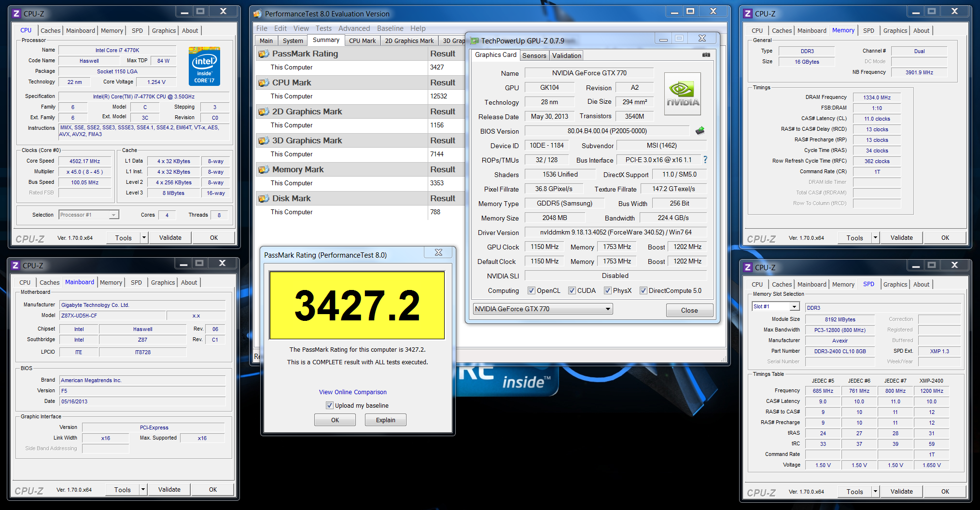Click OK in the CPU-Z Mainboard window
This screenshot has height=510, width=980.
[x=213, y=489]
